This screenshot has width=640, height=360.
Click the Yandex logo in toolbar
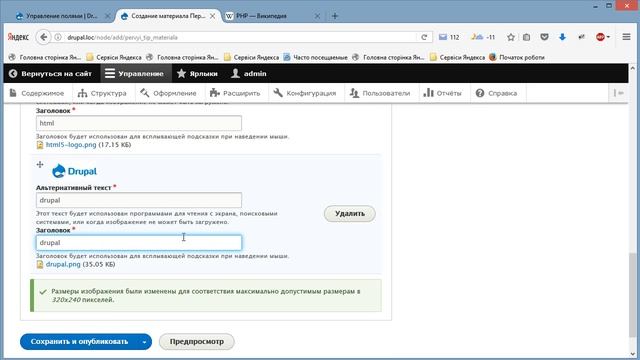(18, 37)
